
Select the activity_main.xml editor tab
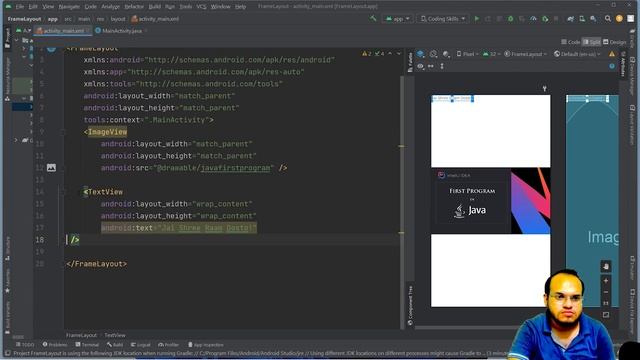click(x=63, y=31)
